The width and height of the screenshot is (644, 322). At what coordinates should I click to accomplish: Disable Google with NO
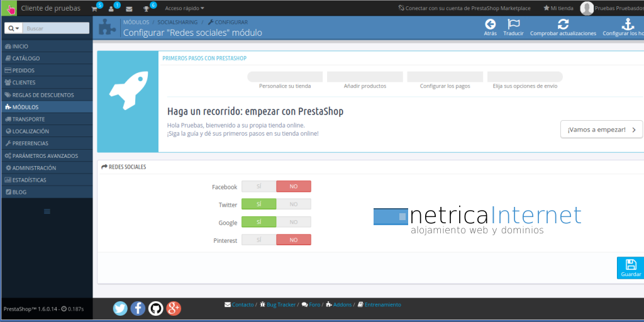click(x=294, y=222)
